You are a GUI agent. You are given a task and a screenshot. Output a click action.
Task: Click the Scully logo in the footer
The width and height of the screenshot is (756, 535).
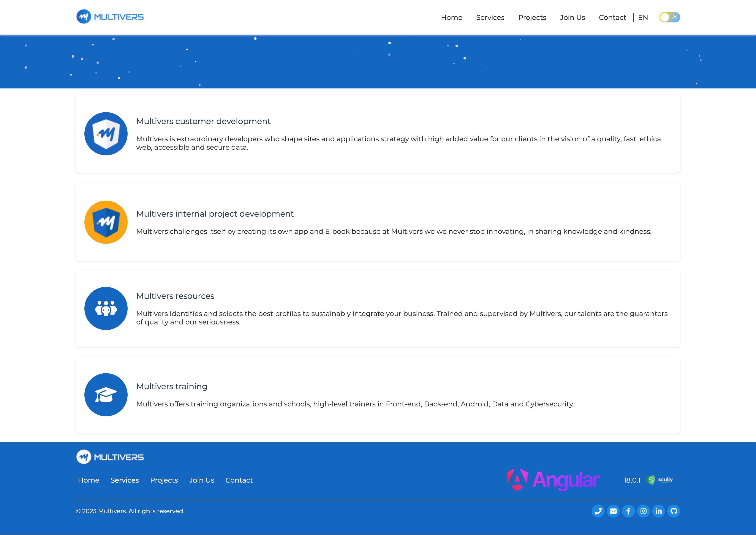click(660, 480)
